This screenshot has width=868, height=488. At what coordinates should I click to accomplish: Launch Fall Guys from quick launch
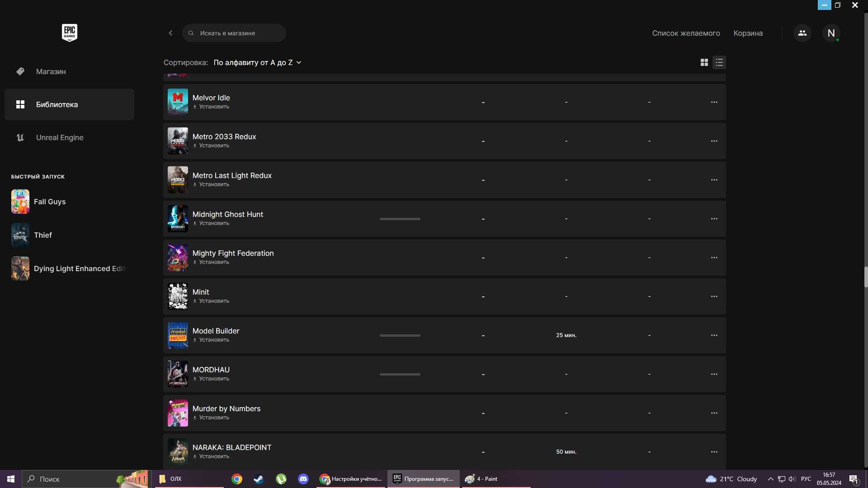69,202
